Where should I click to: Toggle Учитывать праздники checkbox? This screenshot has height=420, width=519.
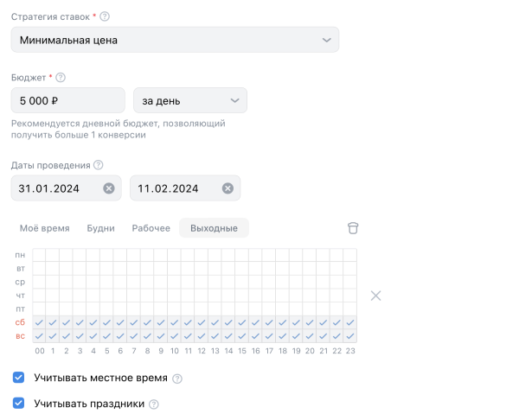pyautogui.click(x=19, y=403)
